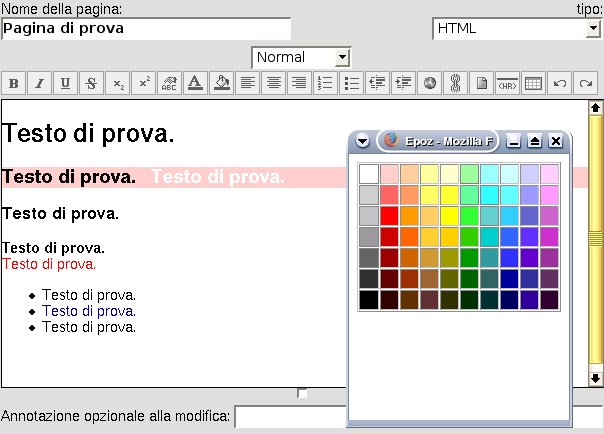
Task: Click the white text on pink background
Action: point(218,177)
